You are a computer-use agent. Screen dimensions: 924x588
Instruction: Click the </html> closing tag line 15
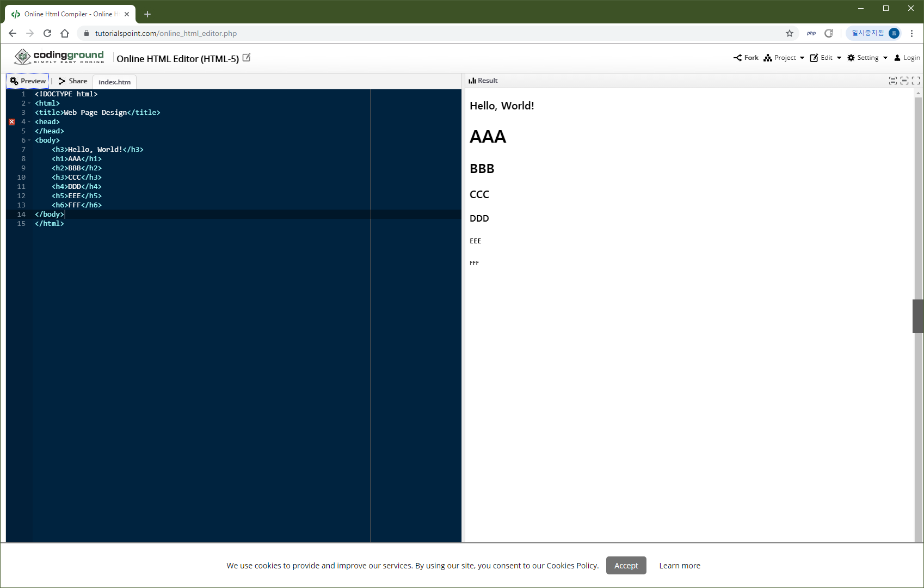[x=50, y=224]
